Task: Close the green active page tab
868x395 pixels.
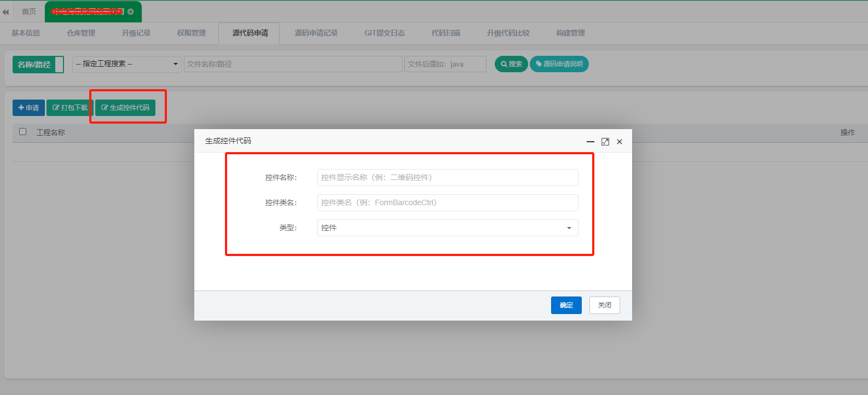Action: click(x=131, y=11)
